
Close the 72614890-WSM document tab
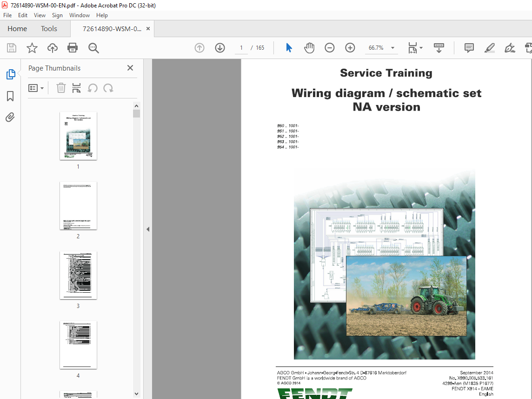pos(148,29)
